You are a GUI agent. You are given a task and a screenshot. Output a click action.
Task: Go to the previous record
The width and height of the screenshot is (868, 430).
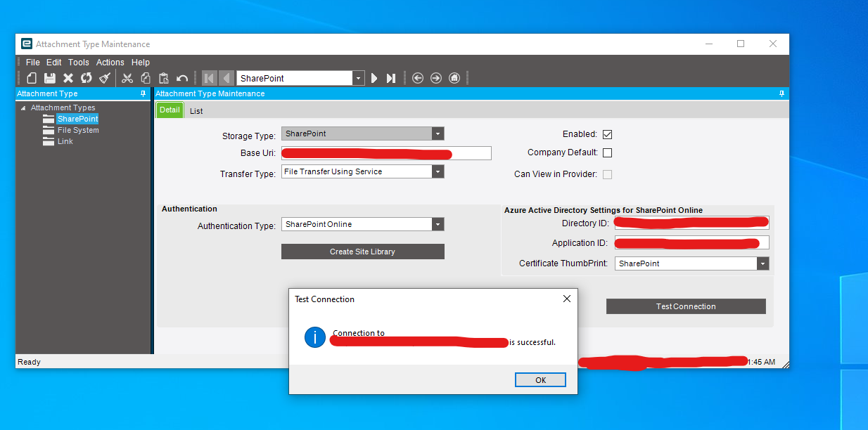coord(226,78)
